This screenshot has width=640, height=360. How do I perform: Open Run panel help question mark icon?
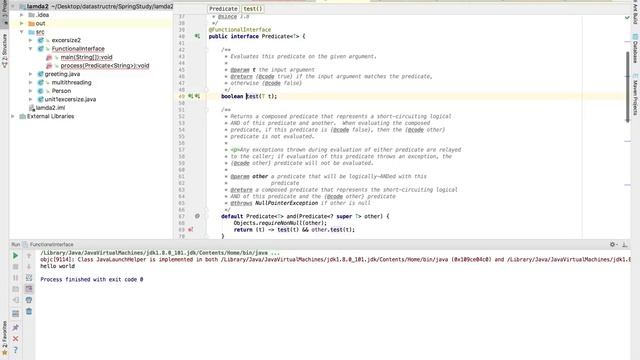16,350
